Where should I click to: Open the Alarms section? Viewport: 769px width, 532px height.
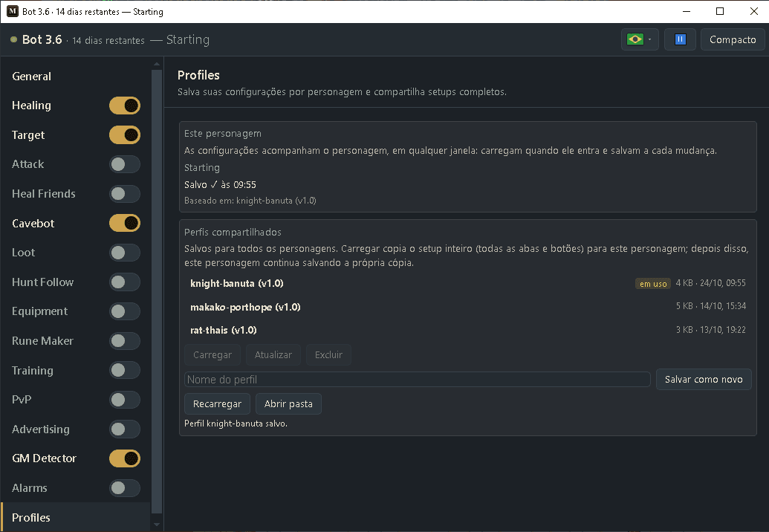click(30, 488)
